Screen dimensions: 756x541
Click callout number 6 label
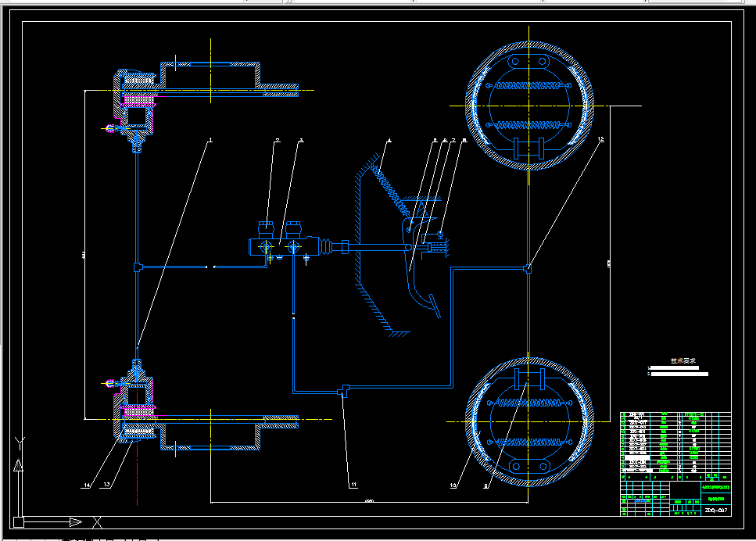click(x=445, y=140)
